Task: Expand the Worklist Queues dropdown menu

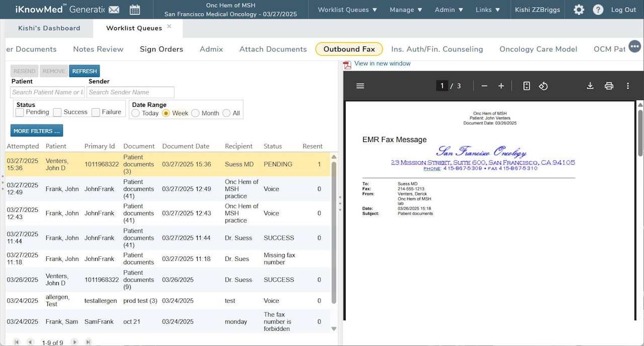Action: pyautogui.click(x=347, y=10)
